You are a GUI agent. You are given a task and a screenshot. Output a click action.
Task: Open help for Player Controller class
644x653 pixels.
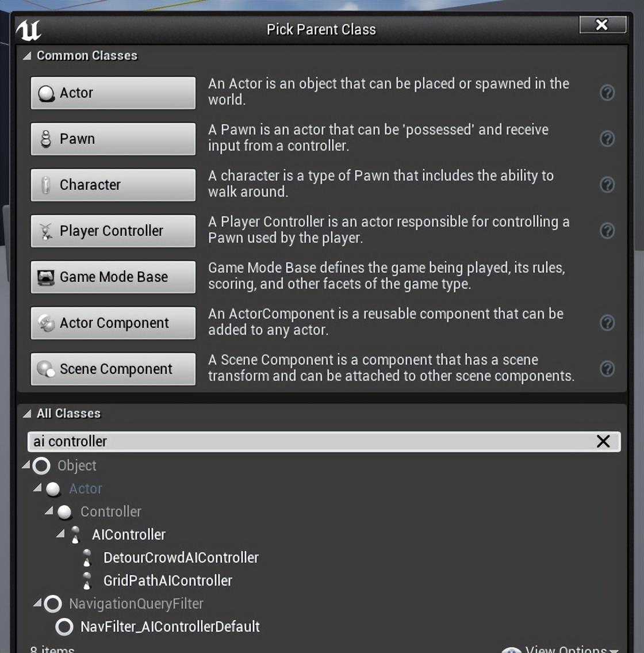coord(607,230)
